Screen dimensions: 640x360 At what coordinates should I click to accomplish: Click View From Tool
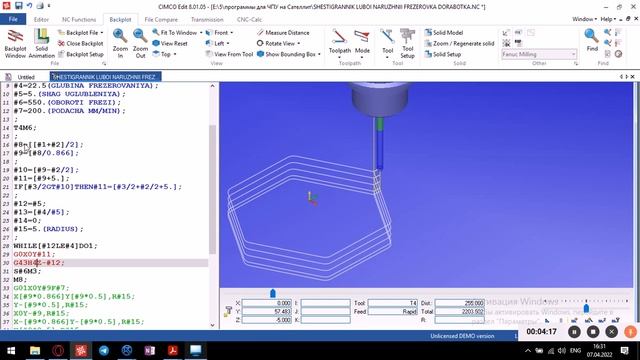click(229, 54)
